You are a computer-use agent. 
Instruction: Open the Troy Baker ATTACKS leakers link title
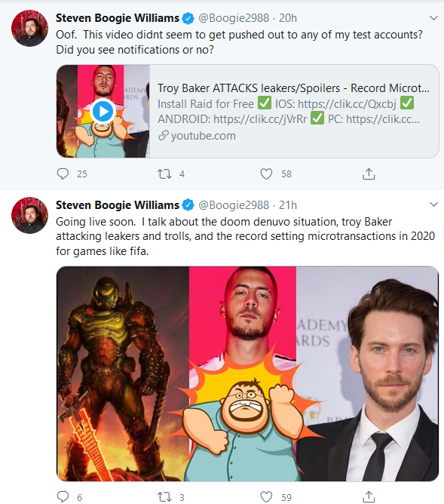(x=293, y=88)
